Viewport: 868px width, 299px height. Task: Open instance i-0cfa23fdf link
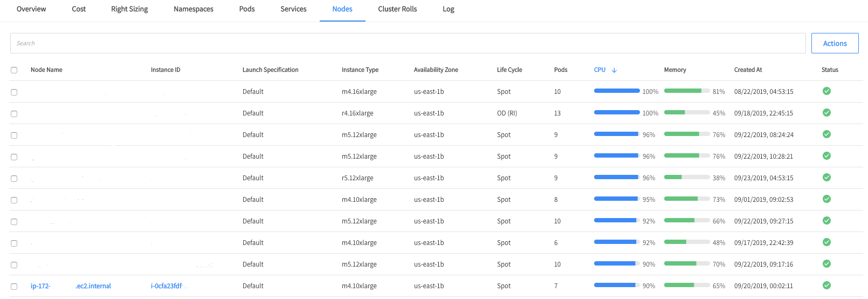tap(167, 286)
